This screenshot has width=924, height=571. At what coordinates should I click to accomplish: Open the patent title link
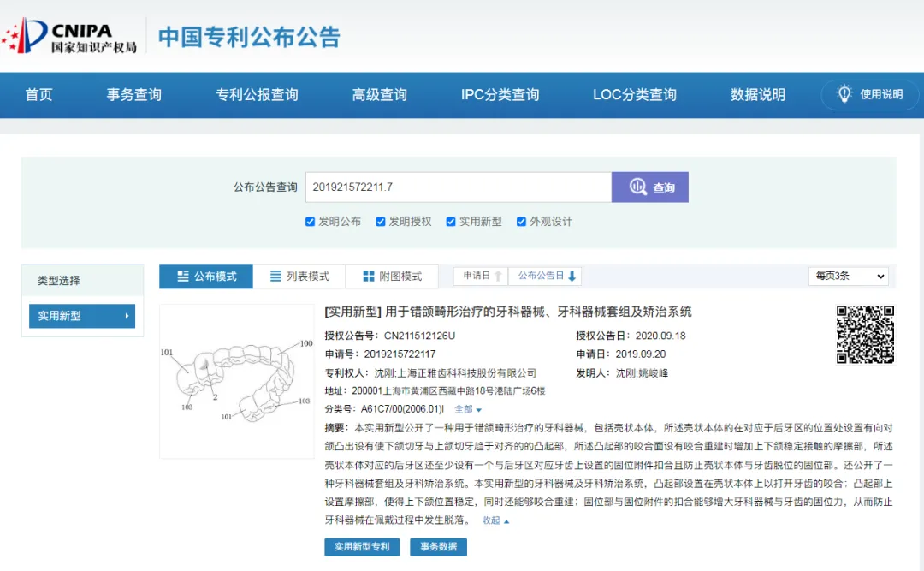point(508,312)
